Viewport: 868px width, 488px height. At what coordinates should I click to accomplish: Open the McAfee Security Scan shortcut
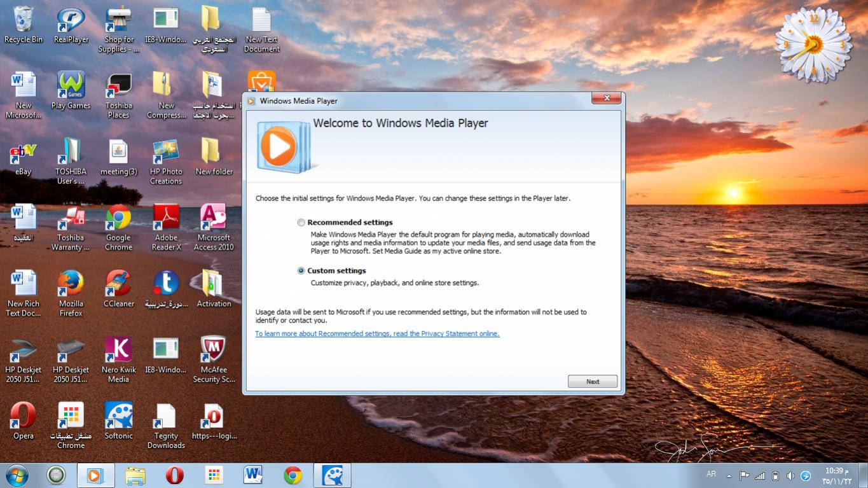tap(214, 360)
